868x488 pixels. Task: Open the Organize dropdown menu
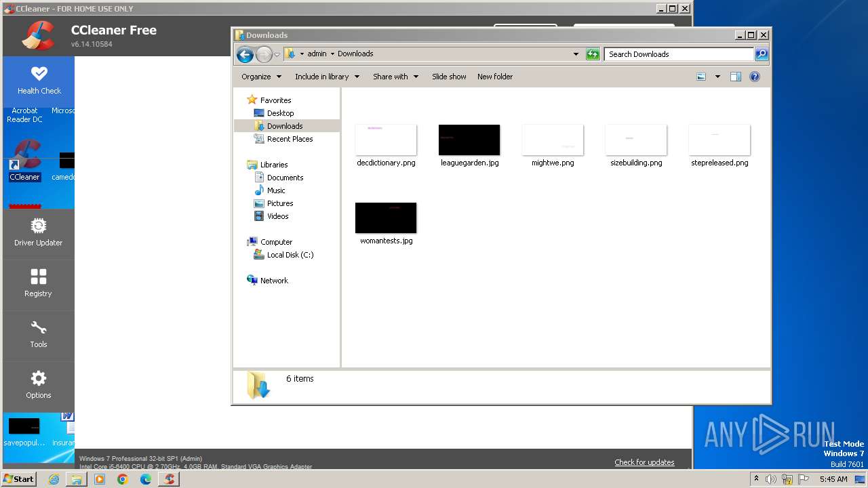coord(261,77)
